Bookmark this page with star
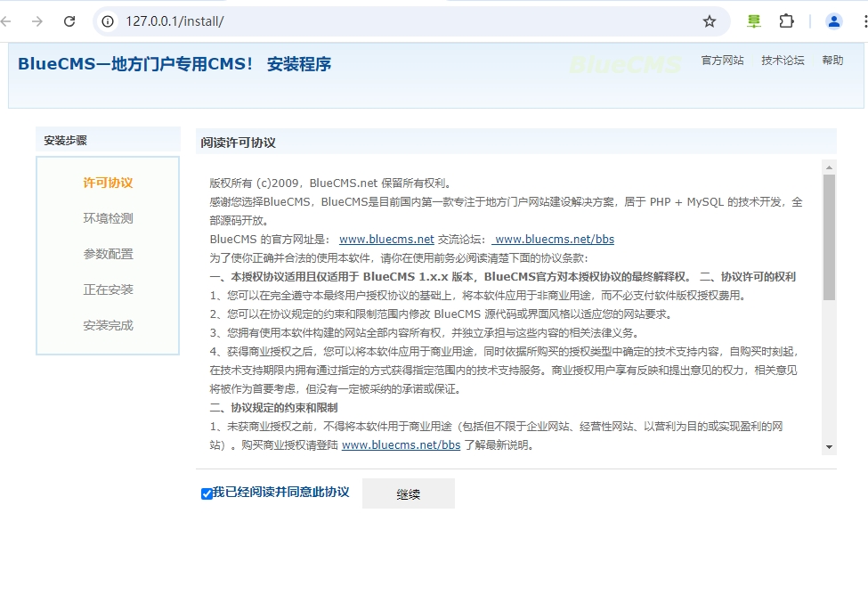 tap(710, 21)
